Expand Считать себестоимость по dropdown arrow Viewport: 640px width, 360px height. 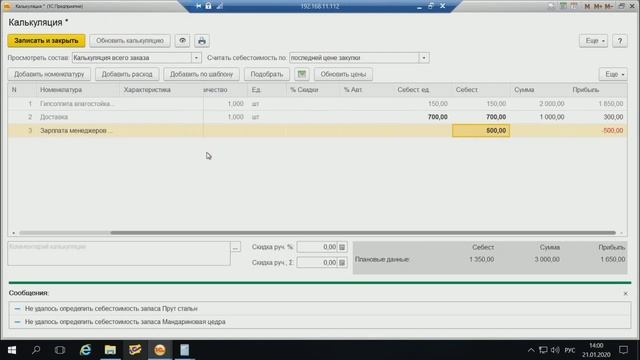tap(424, 58)
